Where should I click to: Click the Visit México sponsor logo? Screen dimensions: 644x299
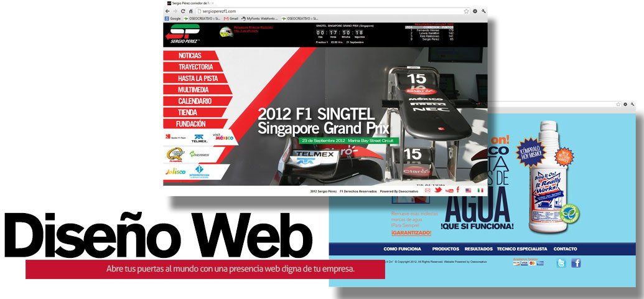(x=223, y=136)
